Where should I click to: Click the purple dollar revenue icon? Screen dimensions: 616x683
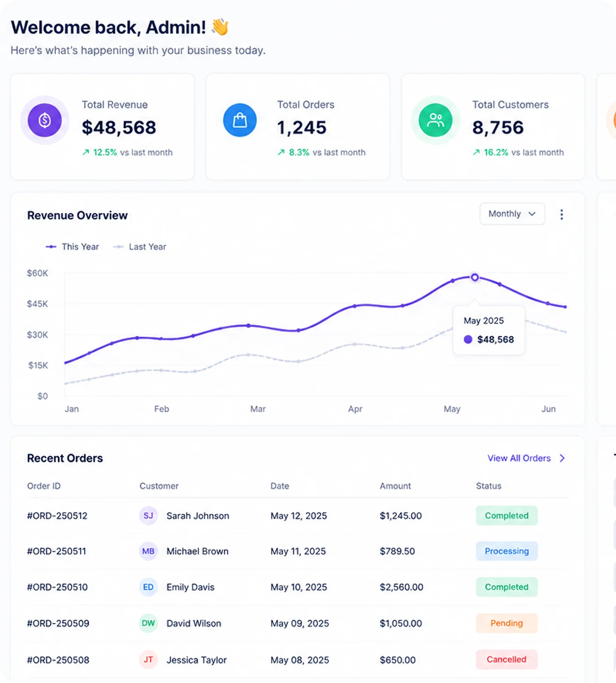coord(45,120)
